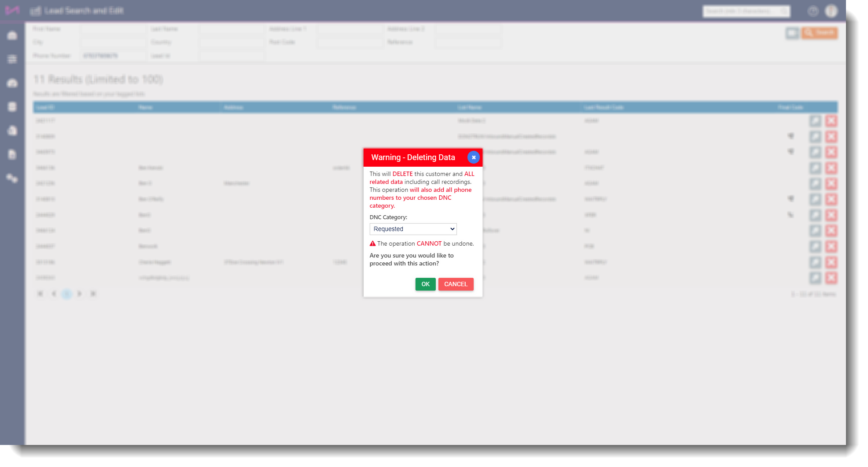Click the Phone Number search field

113,56
